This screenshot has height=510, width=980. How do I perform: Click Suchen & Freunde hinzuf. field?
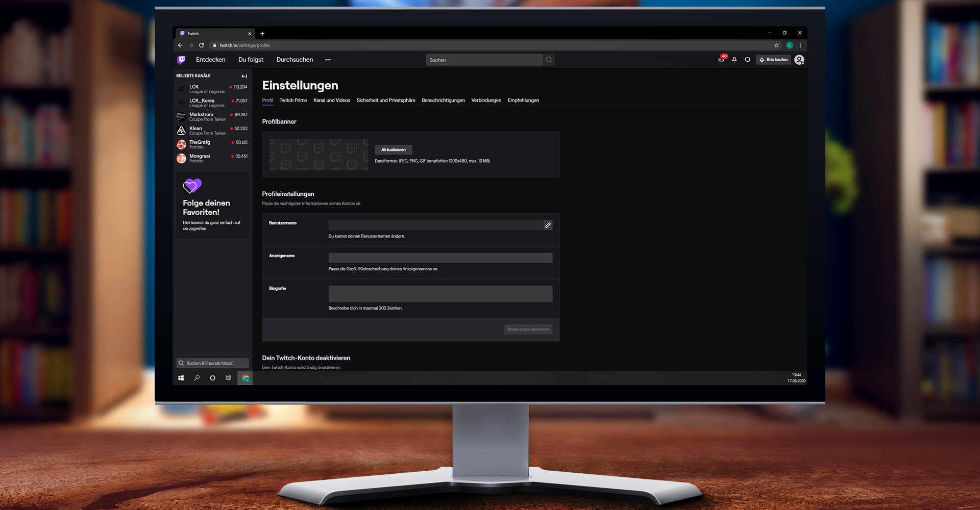pos(213,363)
